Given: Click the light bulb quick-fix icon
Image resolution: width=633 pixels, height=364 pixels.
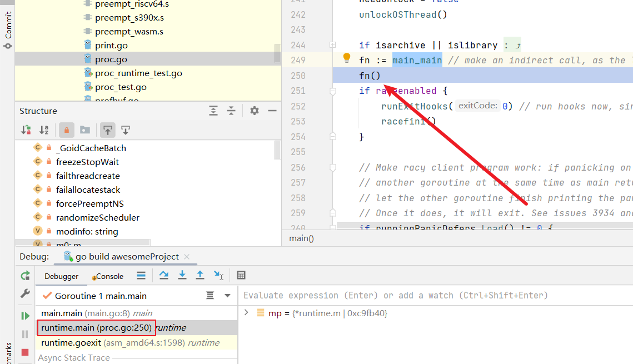Looking at the screenshot, I should click(x=347, y=58).
